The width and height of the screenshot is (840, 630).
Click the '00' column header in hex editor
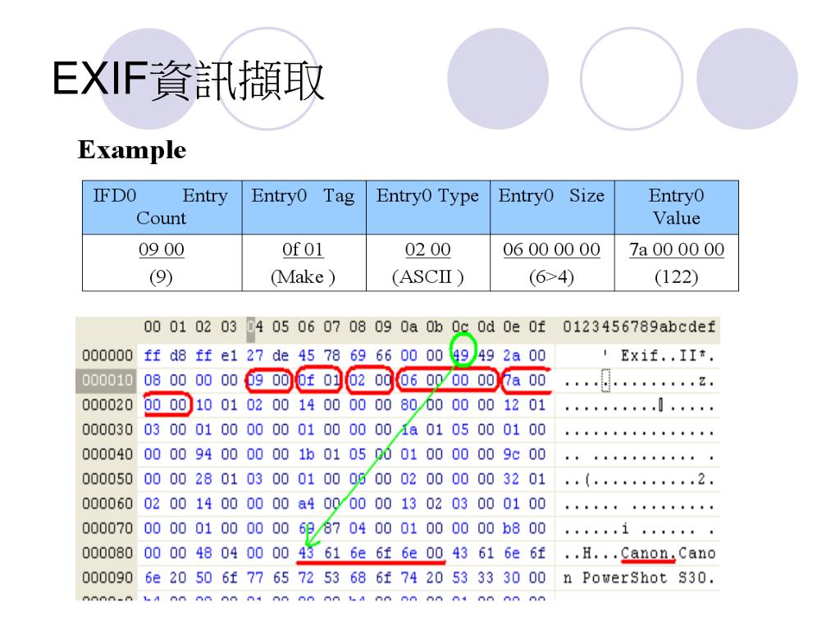pos(152,326)
